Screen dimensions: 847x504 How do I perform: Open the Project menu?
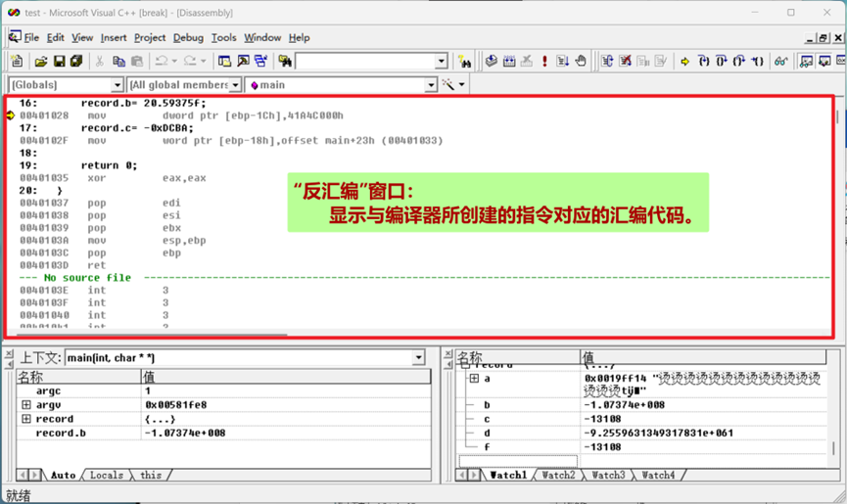[150, 37]
